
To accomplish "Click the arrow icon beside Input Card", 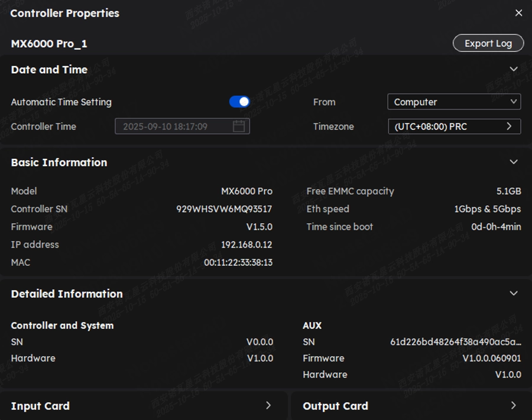I will tap(268, 405).
